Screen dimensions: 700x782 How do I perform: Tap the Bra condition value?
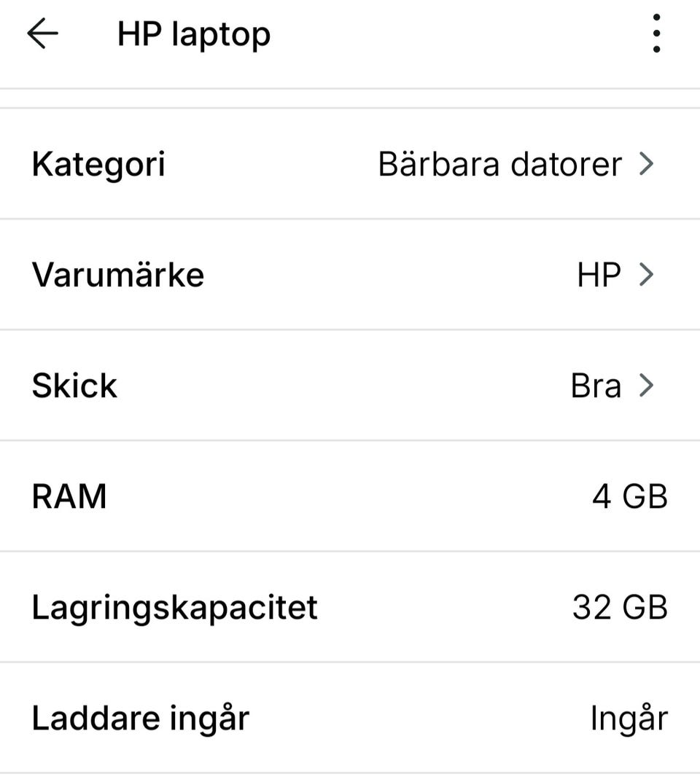[x=596, y=386]
